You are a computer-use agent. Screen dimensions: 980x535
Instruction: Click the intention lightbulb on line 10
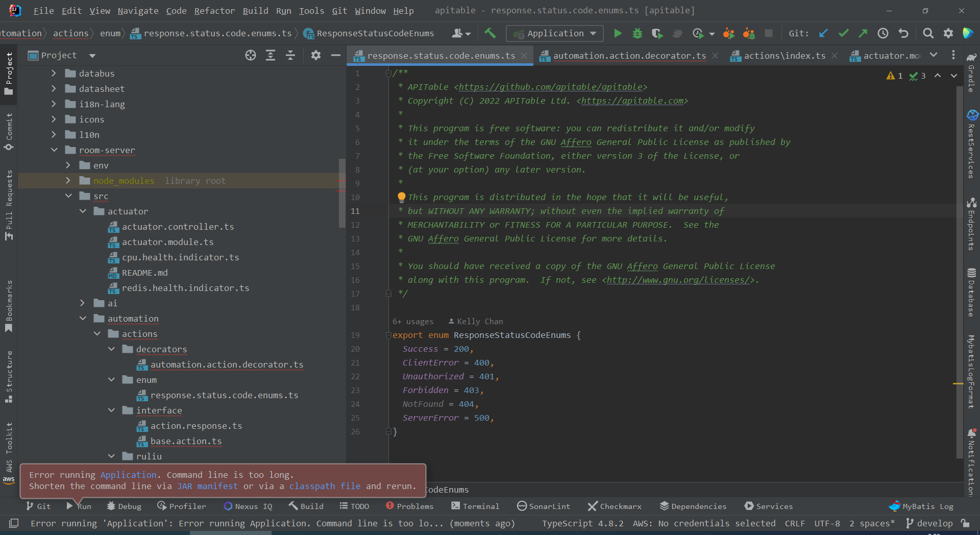402,197
